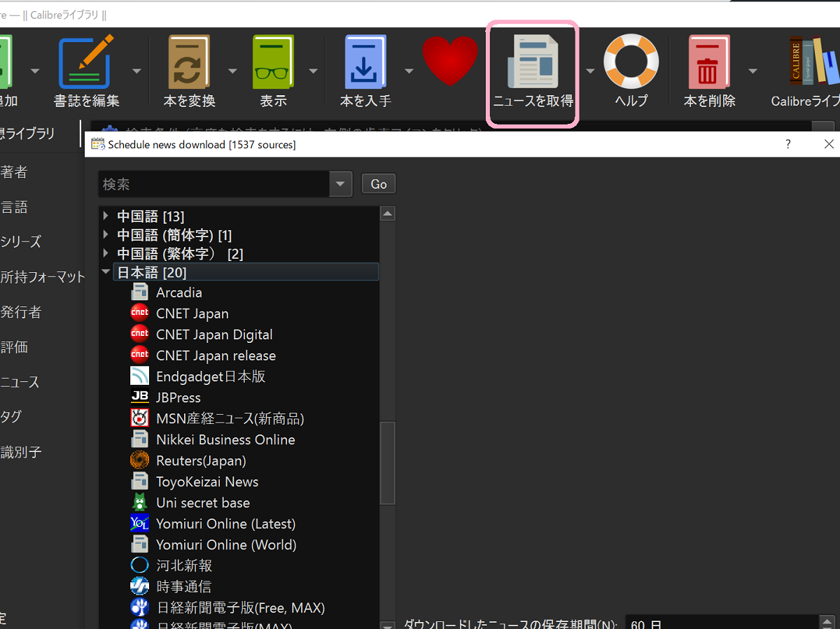Select the CNET Japan release source
This screenshot has height=629, width=840.
(x=216, y=355)
